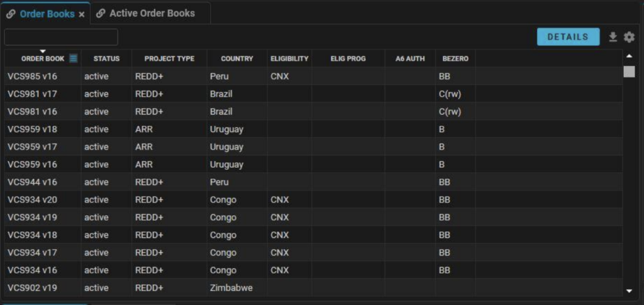Click the scrollbar down arrow
This screenshot has height=305, width=644.
[629, 291]
